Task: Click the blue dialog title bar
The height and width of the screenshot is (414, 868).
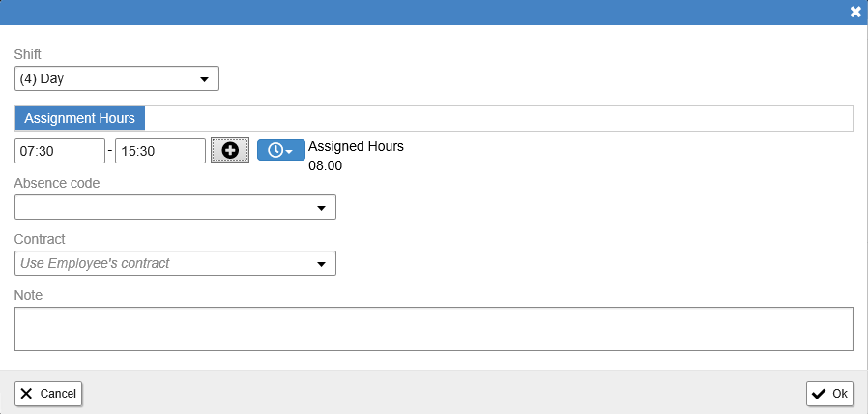Action: pyautogui.click(x=420, y=13)
